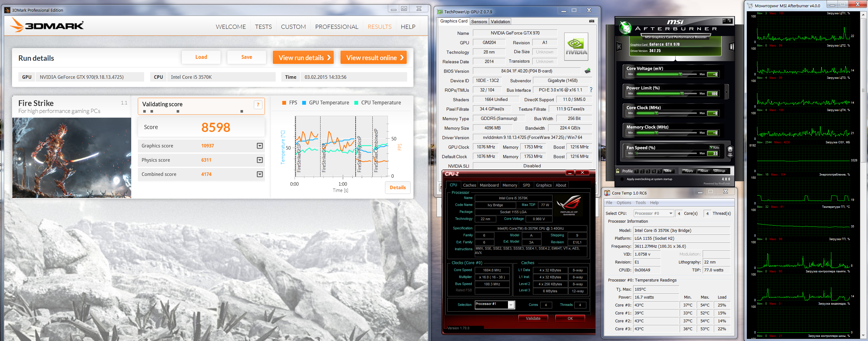Click the Afterburner profile lock icon
Viewport: 868px width, 341px height.
618,171
